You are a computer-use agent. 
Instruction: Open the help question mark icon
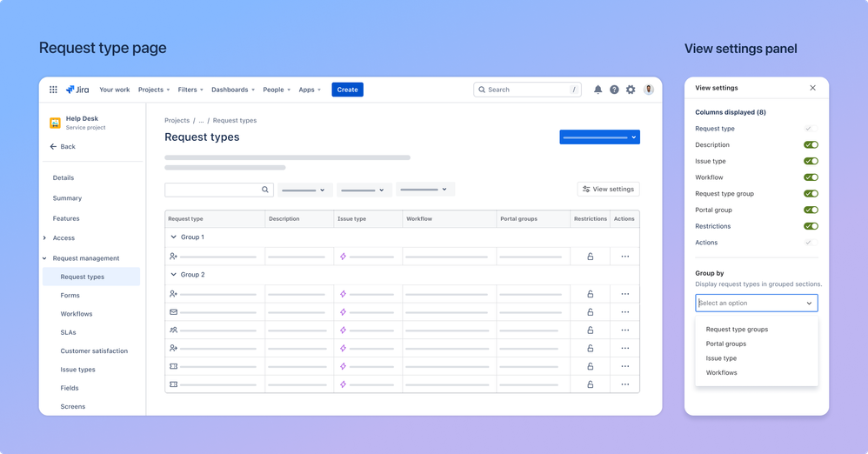(614, 90)
